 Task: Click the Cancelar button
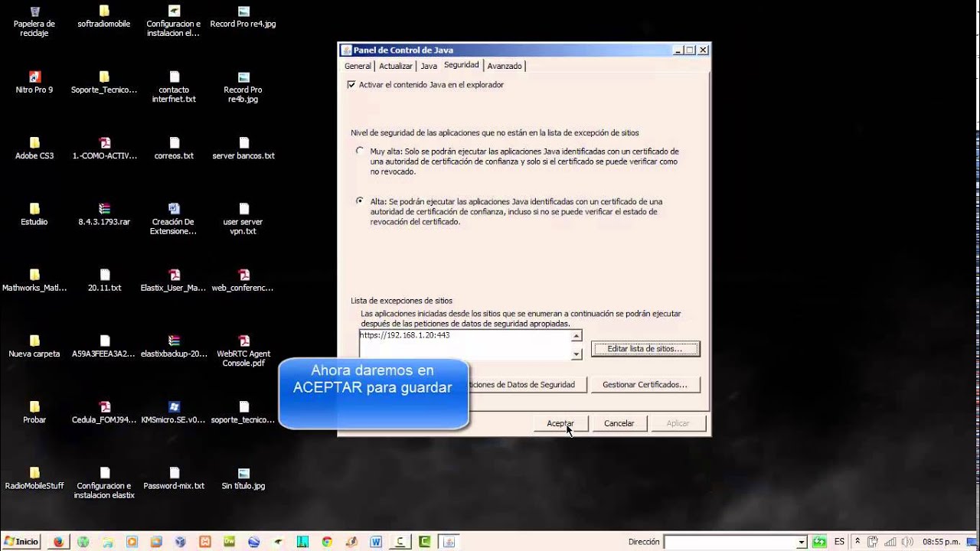click(x=619, y=423)
